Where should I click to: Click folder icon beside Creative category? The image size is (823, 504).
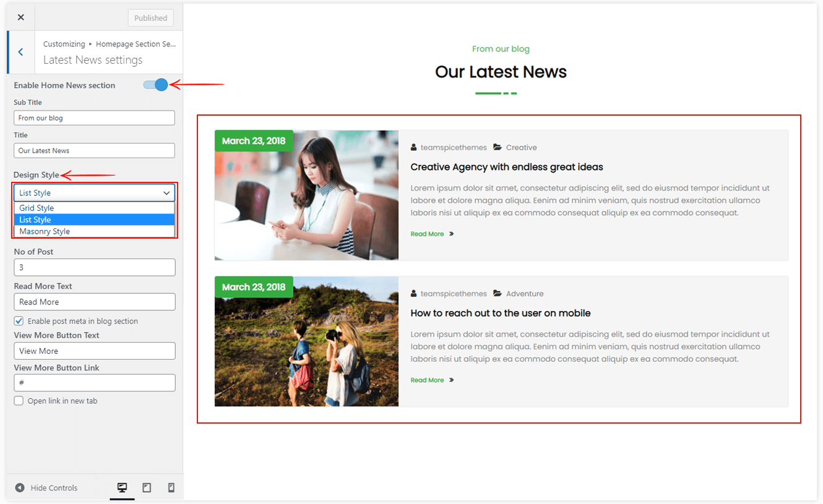coord(498,147)
